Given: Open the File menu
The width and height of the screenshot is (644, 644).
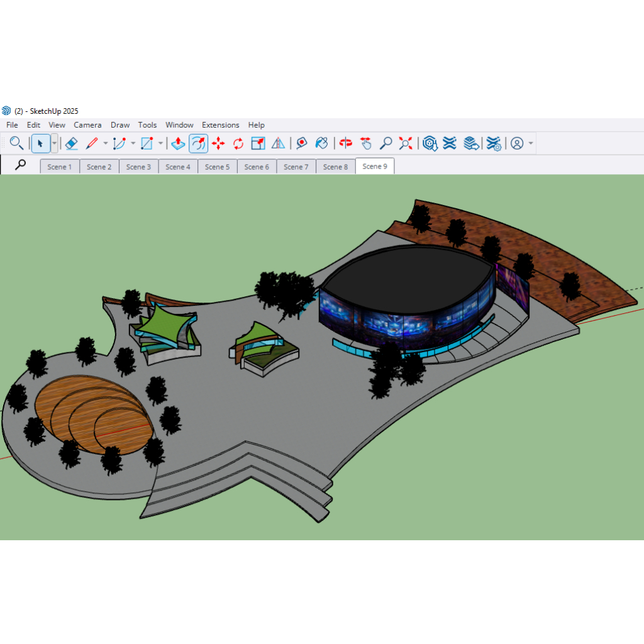Looking at the screenshot, I should (12, 125).
